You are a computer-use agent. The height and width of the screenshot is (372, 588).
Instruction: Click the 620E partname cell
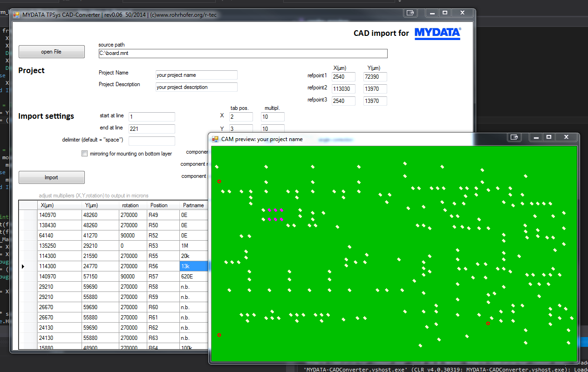click(194, 277)
